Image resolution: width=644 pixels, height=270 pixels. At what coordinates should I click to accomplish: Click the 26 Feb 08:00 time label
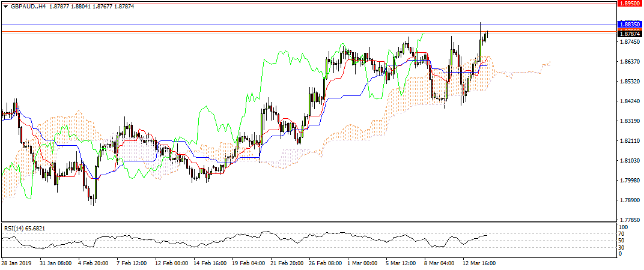click(x=325, y=263)
